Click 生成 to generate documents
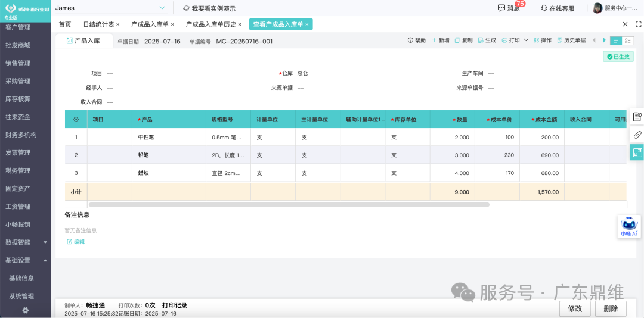The image size is (644, 318). click(487, 40)
